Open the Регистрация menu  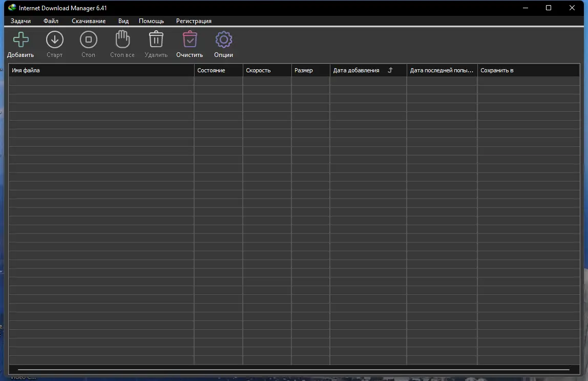[x=194, y=21]
